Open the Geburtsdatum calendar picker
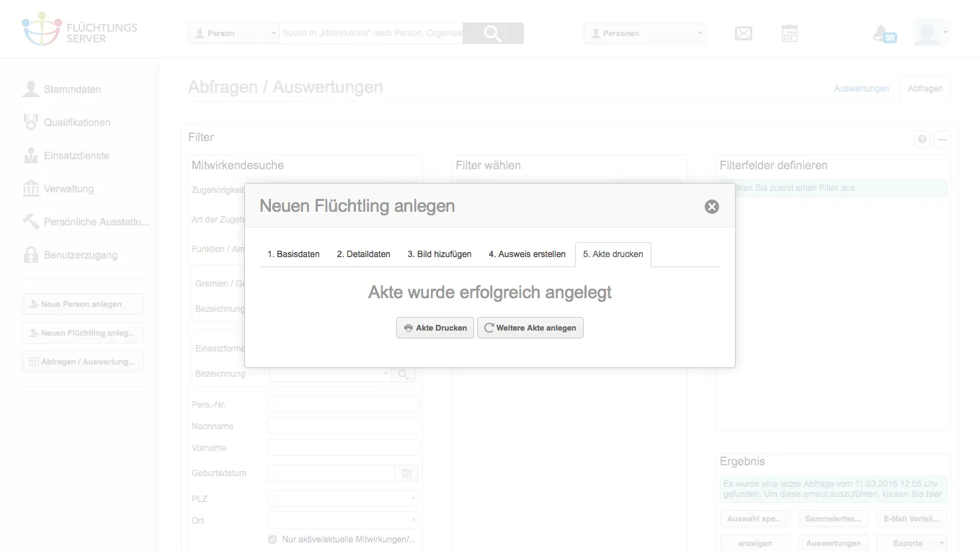The width and height of the screenshot is (980, 551). (x=406, y=473)
